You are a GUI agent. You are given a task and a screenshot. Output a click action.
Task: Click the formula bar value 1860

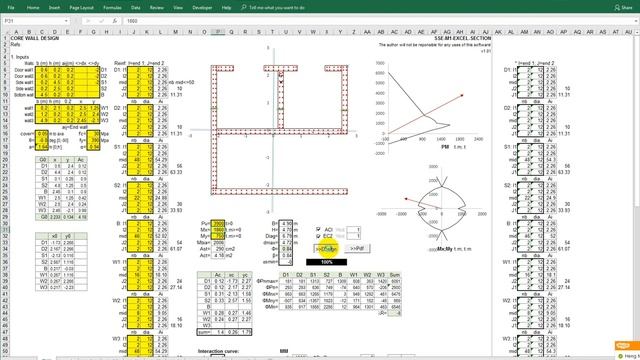(132, 21)
